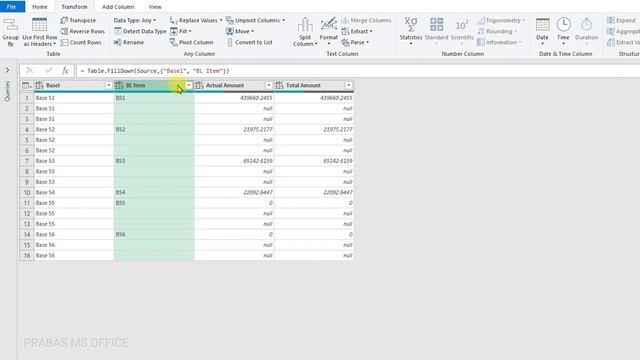Click the formula bar confirm checkmark
Screen dimensions: 640x360
click(49, 71)
